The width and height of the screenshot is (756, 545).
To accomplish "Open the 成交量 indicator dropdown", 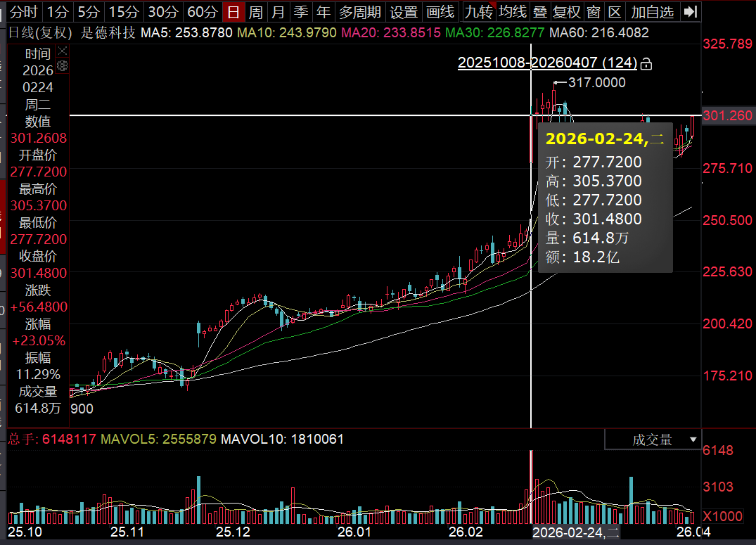I will point(653,440).
